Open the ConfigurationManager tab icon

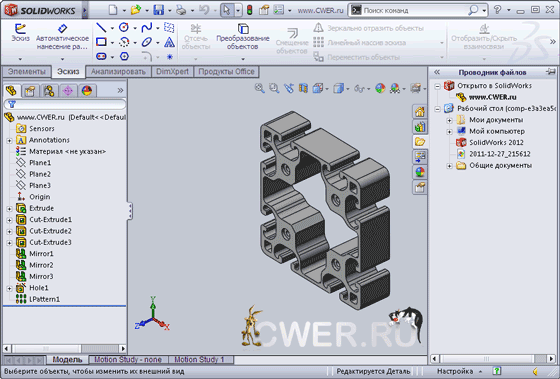coord(49,91)
